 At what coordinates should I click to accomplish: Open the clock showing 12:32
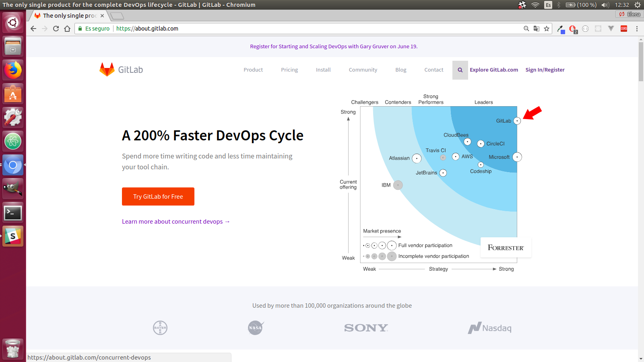pyautogui.click(x=622, y=5)
